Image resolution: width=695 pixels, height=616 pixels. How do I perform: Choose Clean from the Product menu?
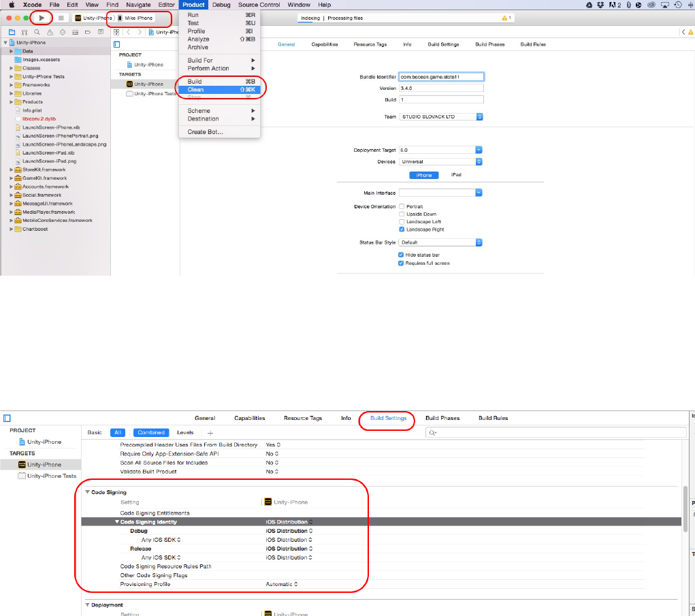point(220,90)
